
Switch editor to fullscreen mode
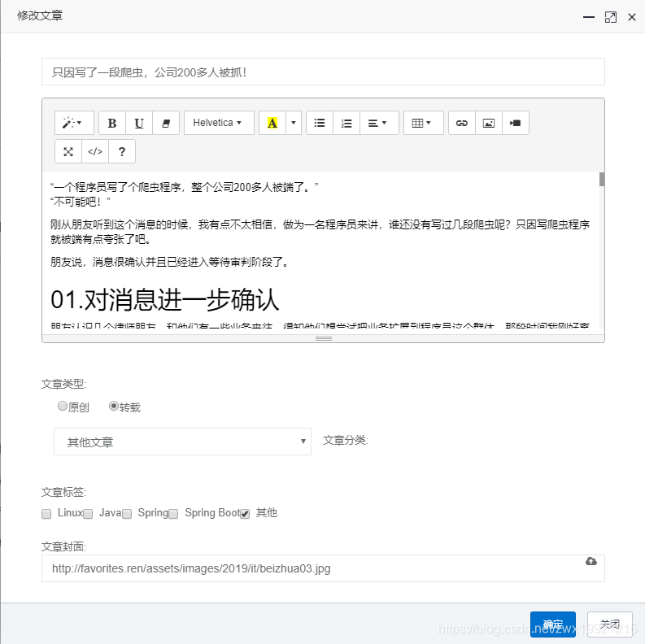[68, 151]
